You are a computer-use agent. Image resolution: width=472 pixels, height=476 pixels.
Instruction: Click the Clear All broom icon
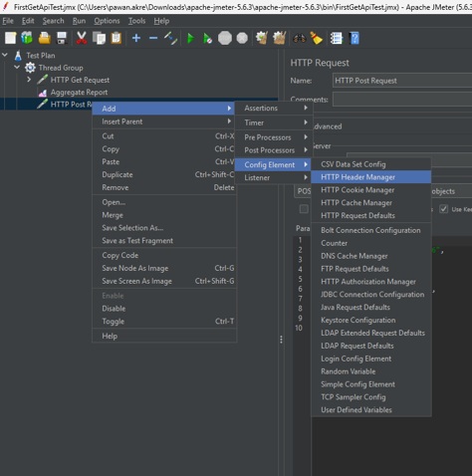317,38
